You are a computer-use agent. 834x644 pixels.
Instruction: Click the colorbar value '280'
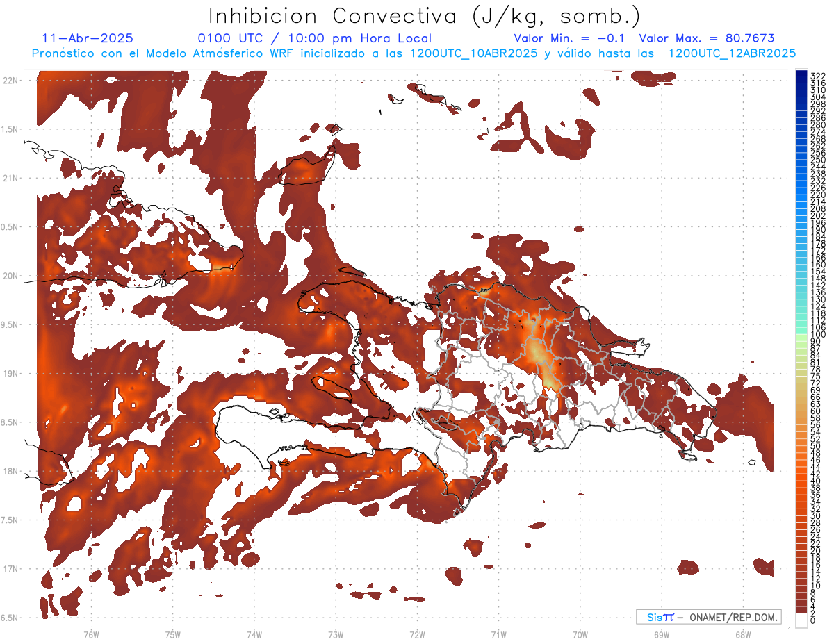(x=817, y=125)
